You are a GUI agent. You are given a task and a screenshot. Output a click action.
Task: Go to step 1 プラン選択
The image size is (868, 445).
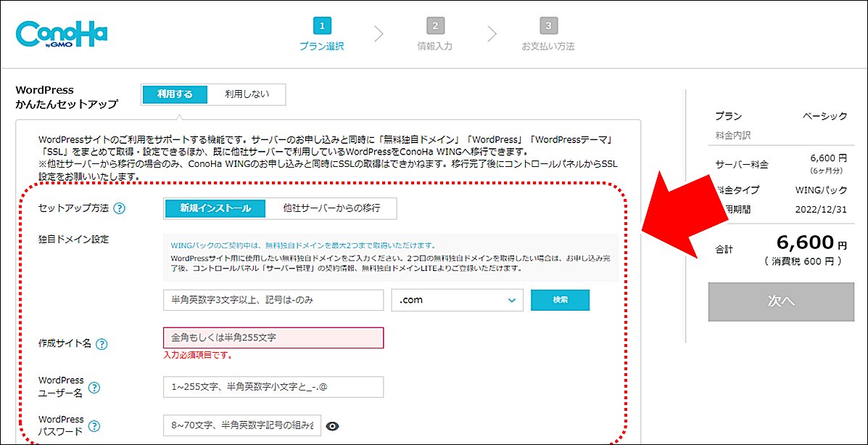[x=322, y=34]
